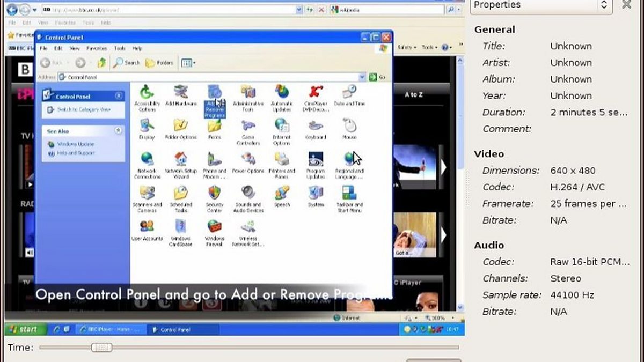
Task: Expand the Control Panel address bar dropdown
Action: click(x=362, y=77)
